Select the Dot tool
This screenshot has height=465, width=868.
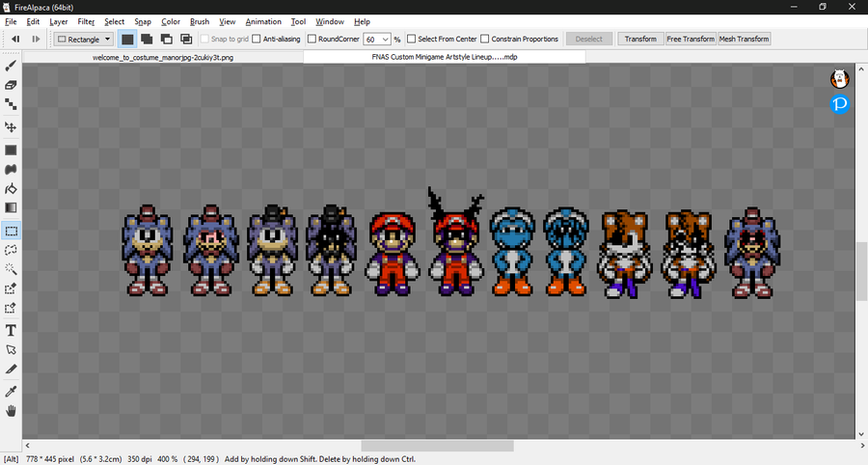(x=11, y=104)
